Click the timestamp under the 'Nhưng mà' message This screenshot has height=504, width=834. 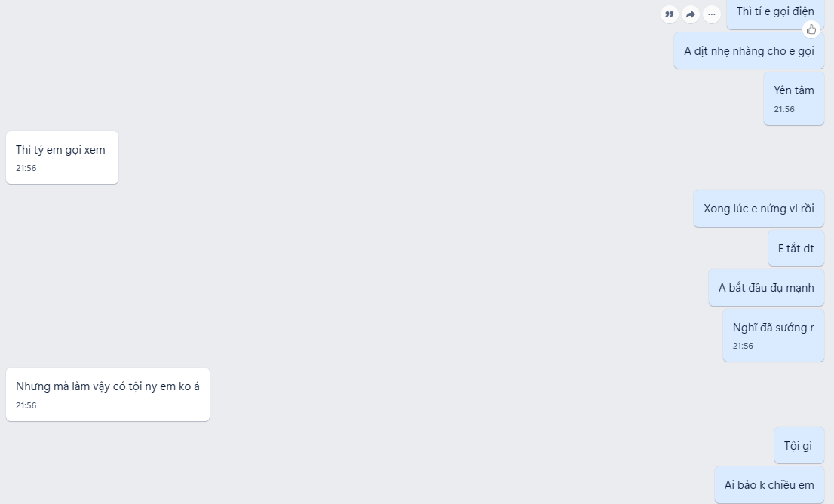[26, 405]
